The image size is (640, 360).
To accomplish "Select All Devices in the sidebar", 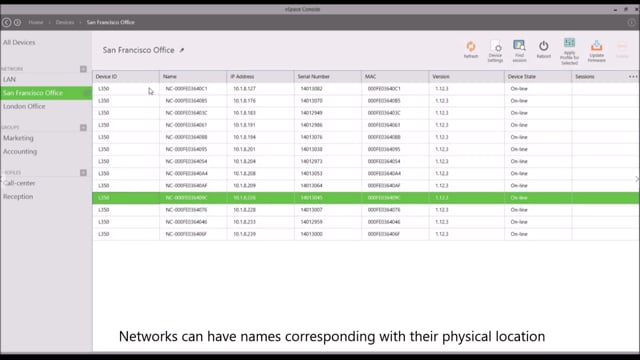I will tap(19, 42).
